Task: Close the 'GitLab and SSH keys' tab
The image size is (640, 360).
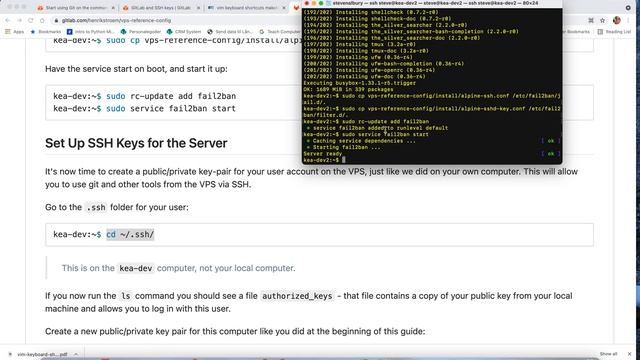Action: [198, 8]
